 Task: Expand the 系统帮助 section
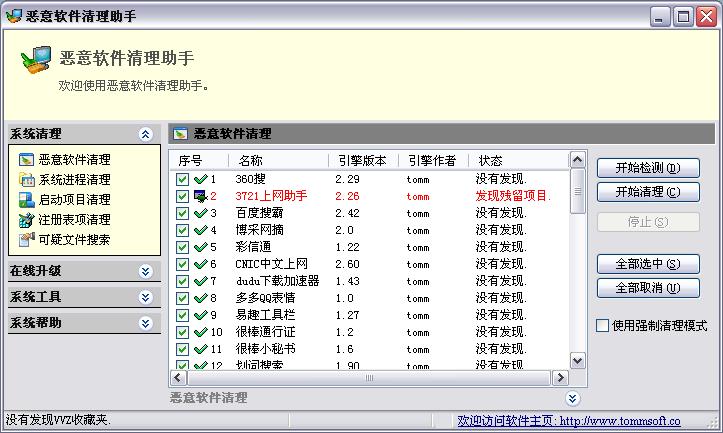click(x=146, y=323)
